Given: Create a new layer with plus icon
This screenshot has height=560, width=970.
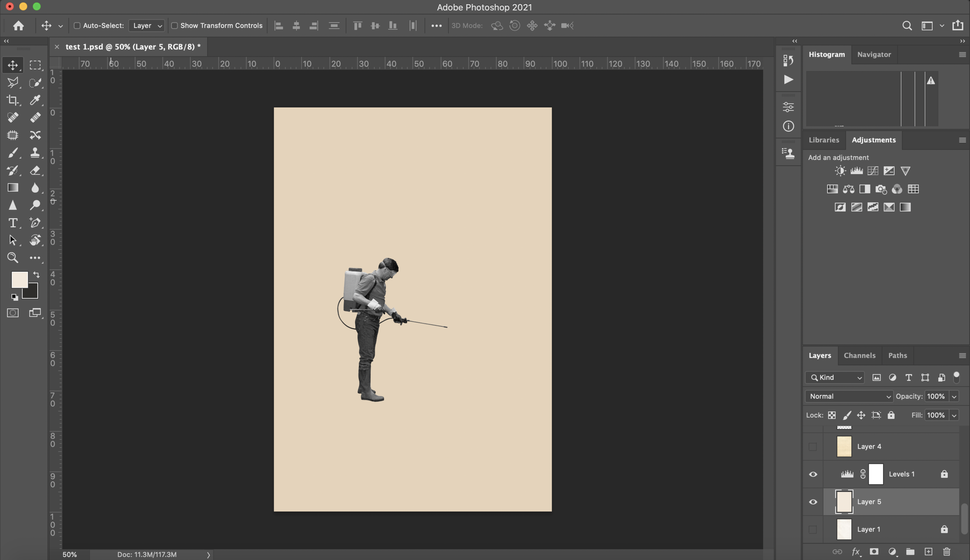Looking at the screenshot, I should [x=928, y=551].
